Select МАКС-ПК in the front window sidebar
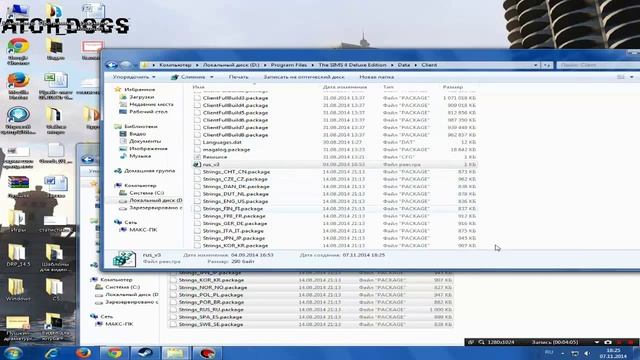This screenshot has width=640, height=360. click(x=143, y=230)
